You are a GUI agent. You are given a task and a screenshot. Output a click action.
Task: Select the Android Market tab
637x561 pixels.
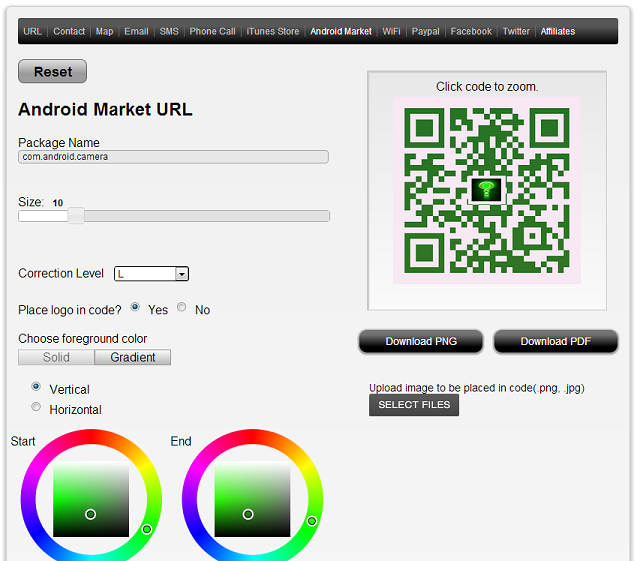[341, 31]
